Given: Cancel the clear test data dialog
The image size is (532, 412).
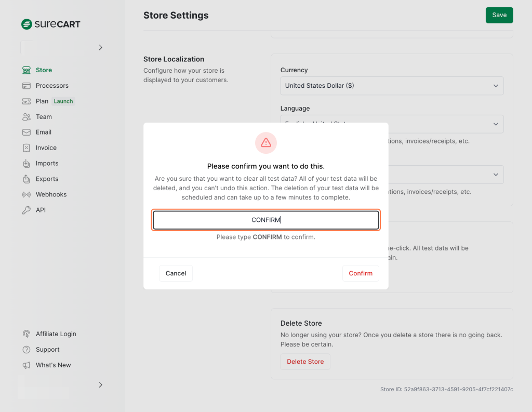Looking at the screenshot, I should click(176, 273).
